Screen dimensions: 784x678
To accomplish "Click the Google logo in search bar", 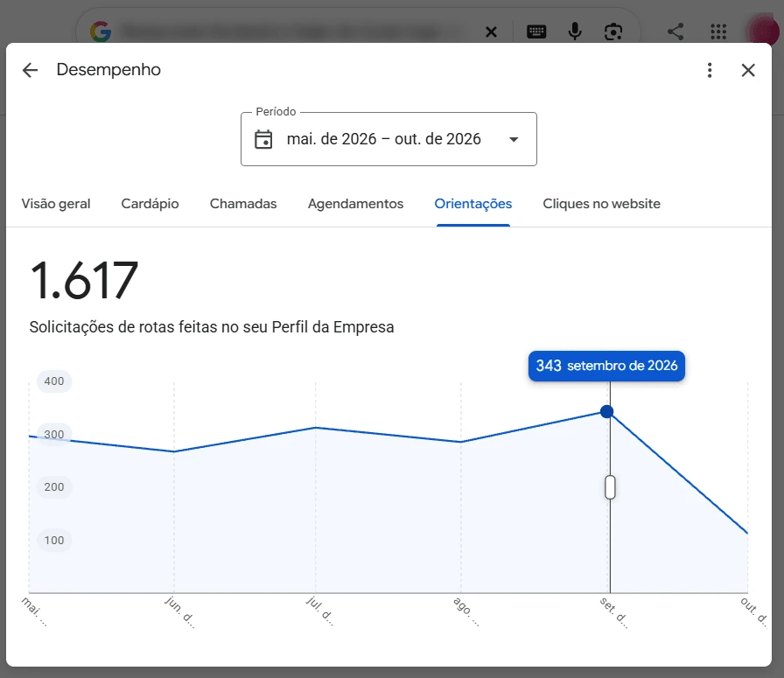I will click(101, 31).
